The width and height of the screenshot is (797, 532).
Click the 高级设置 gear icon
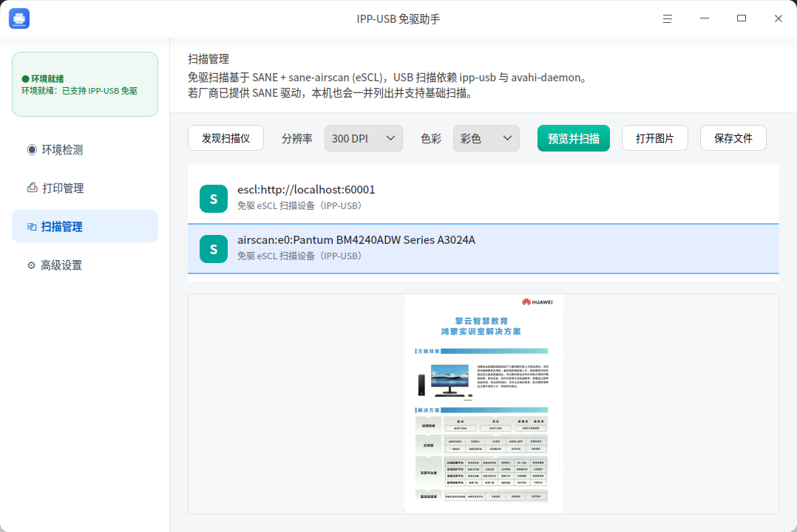pyautogui.click(x=32, y=265)
